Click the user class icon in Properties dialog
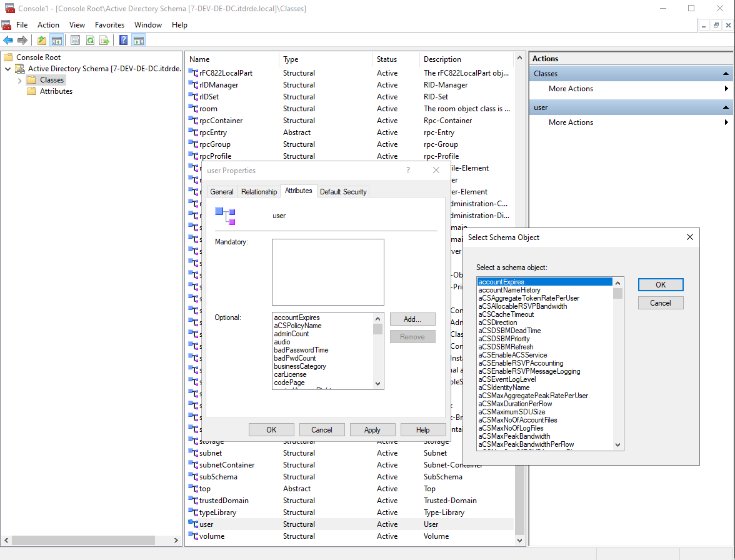The height and width of the screenshot is (560, 735). point(225,216)
